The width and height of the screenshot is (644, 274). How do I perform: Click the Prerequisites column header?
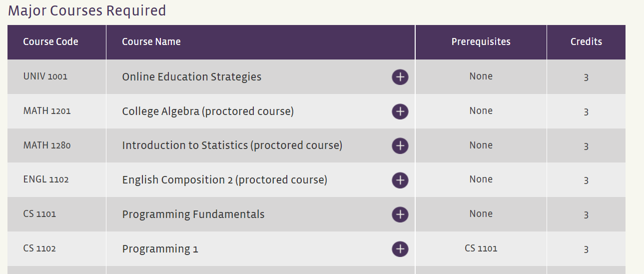pos(481,42)
